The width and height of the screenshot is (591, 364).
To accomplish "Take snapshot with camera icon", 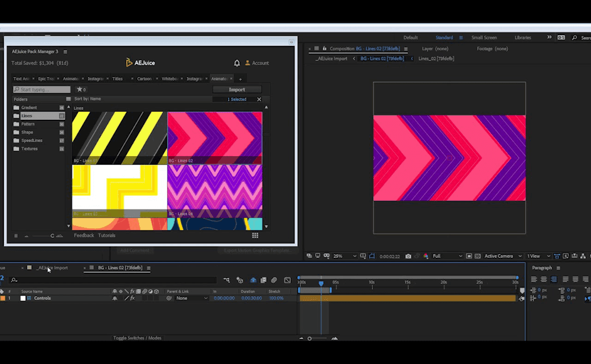I will pyautogui.click(x=408, y=256).
